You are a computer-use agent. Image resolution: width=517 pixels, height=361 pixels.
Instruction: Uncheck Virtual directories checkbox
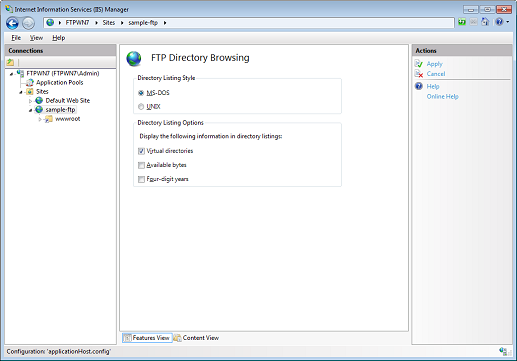[141, 151]
